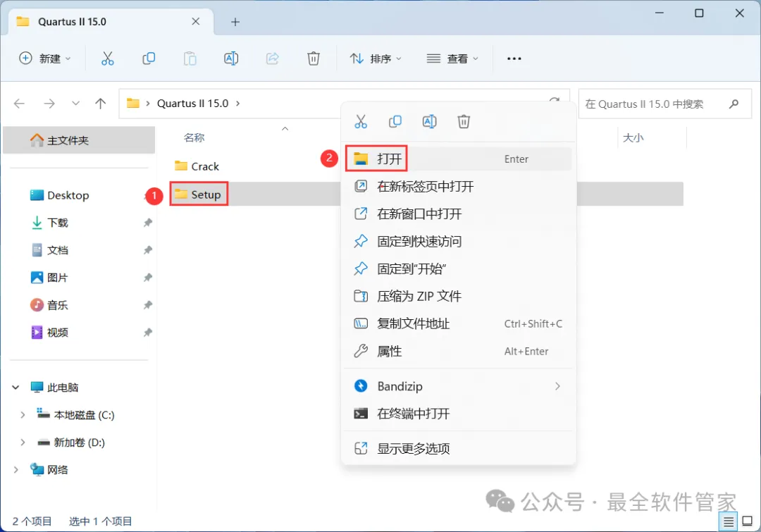Open recent locations dropdown chevron
761x532 pixels.
coord(75,104)
